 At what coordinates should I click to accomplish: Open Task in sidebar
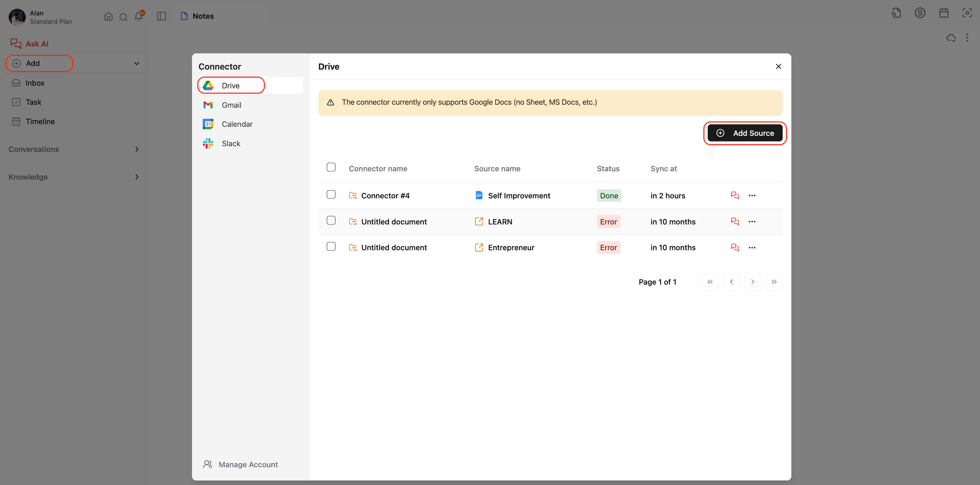pos(27,102)
